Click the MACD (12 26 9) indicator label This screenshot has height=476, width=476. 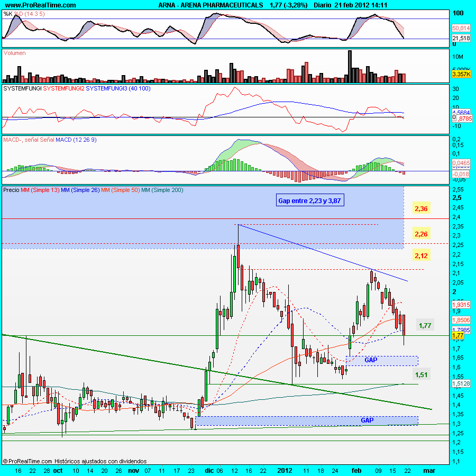(x=76, y=140)
